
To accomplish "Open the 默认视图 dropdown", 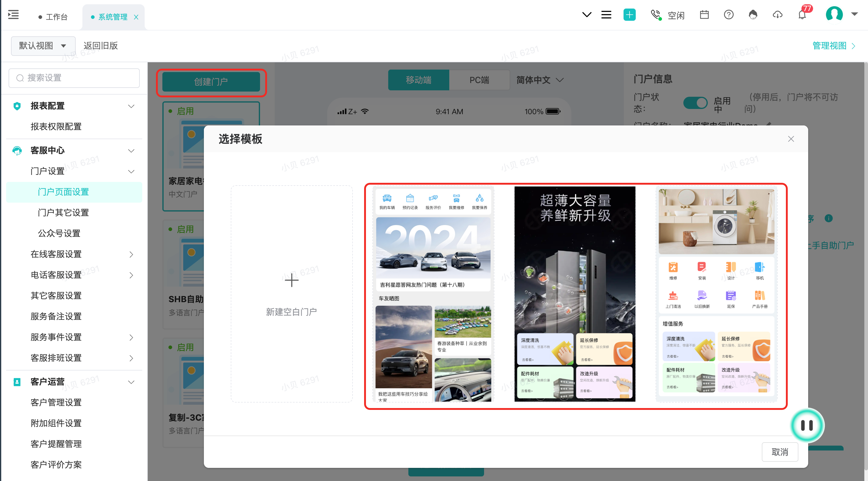I will coord(43,46).
